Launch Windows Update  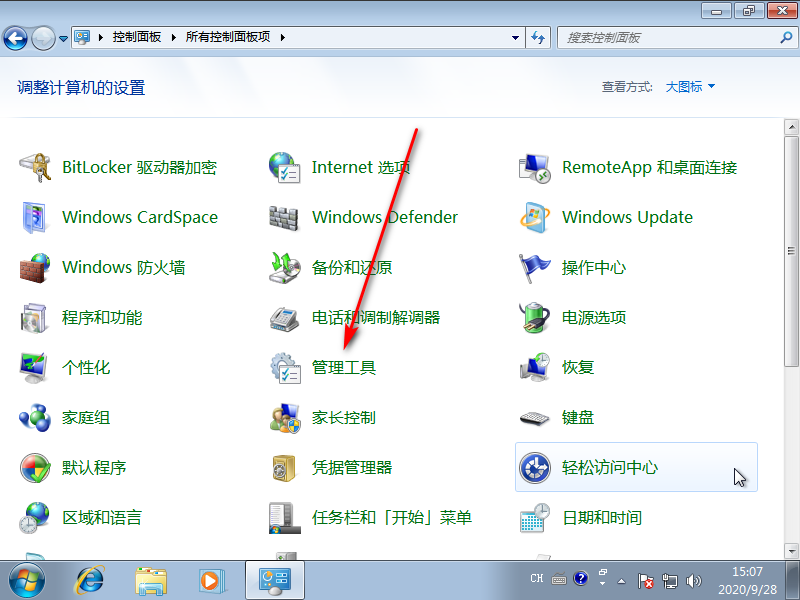pos(628,217)
